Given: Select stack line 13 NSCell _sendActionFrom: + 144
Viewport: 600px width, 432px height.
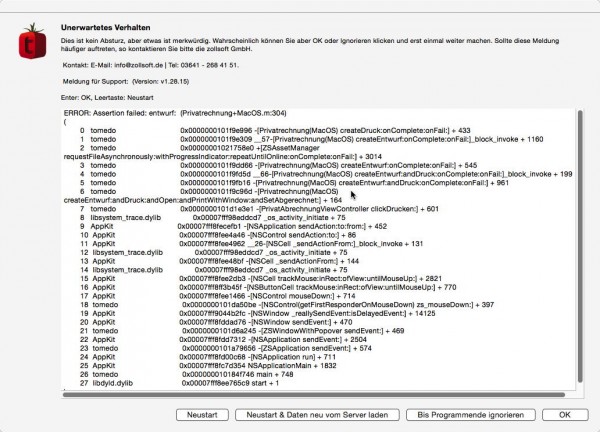Looking at the screenshot, I should click(x=219, y=261).
